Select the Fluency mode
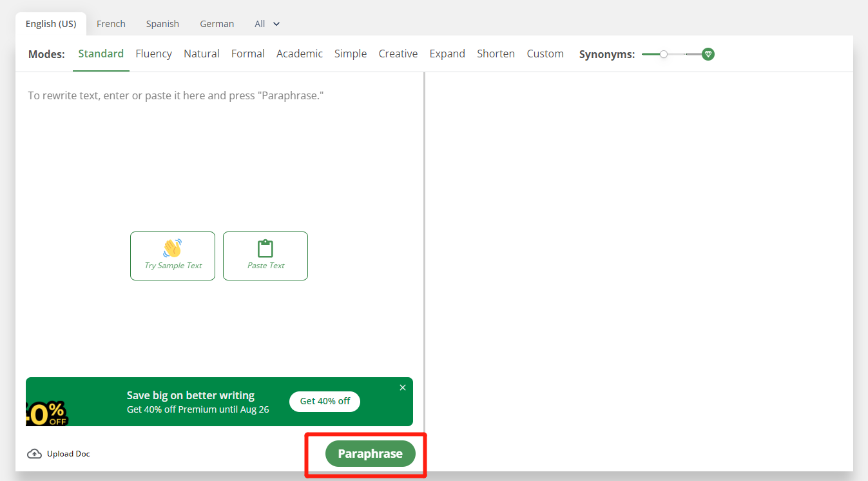 click(153, 54)
